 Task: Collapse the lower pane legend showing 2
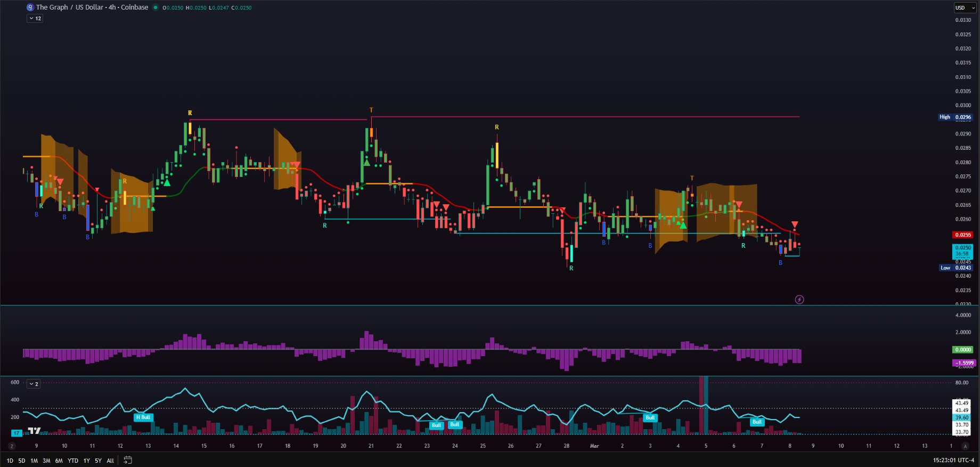[34, 384]
